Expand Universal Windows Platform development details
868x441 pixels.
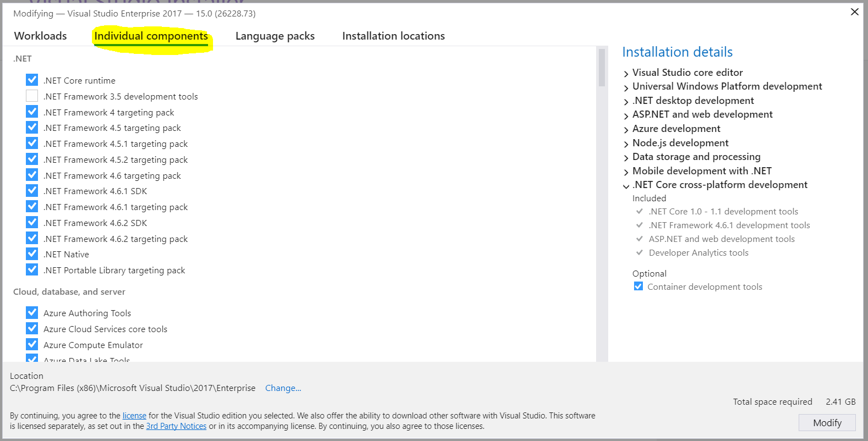click(626, 87)
